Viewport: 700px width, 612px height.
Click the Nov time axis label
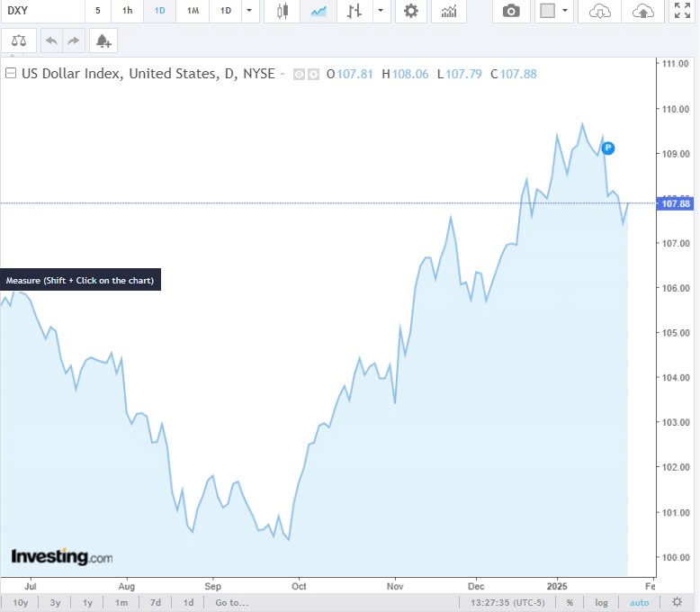click(x=395, y=586)
